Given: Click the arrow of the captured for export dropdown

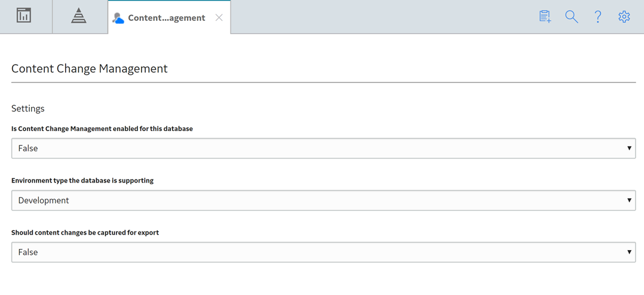Looking at the screenshot, I should point(629,252).
